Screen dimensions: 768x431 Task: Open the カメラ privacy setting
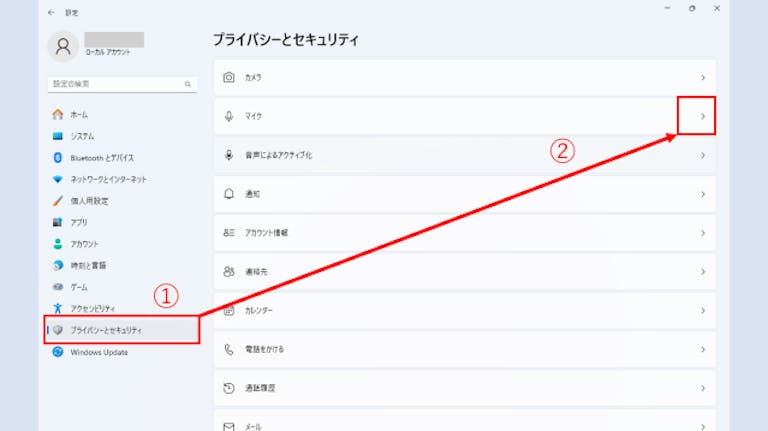464,77
